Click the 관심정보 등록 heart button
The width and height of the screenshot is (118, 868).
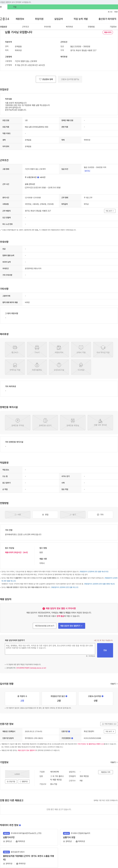pos(46,79)
